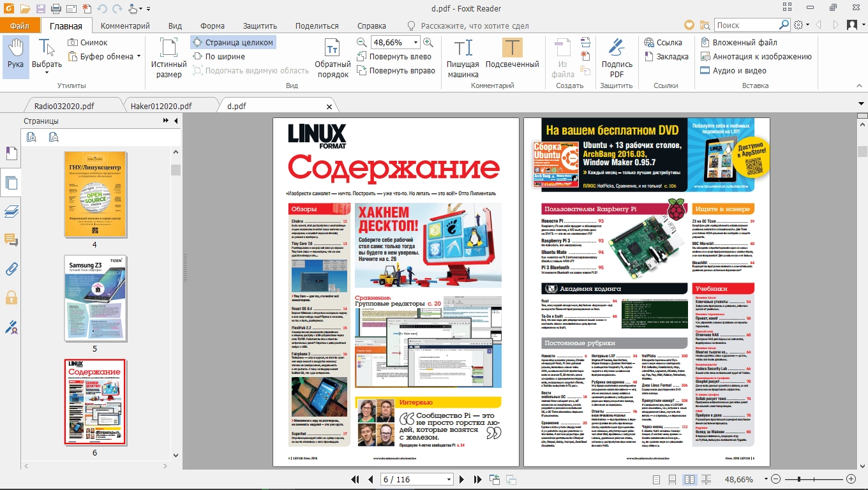Rotate view left with Повернуть влево
Viewport: 868px width, 490px height.
click(394, 57)
